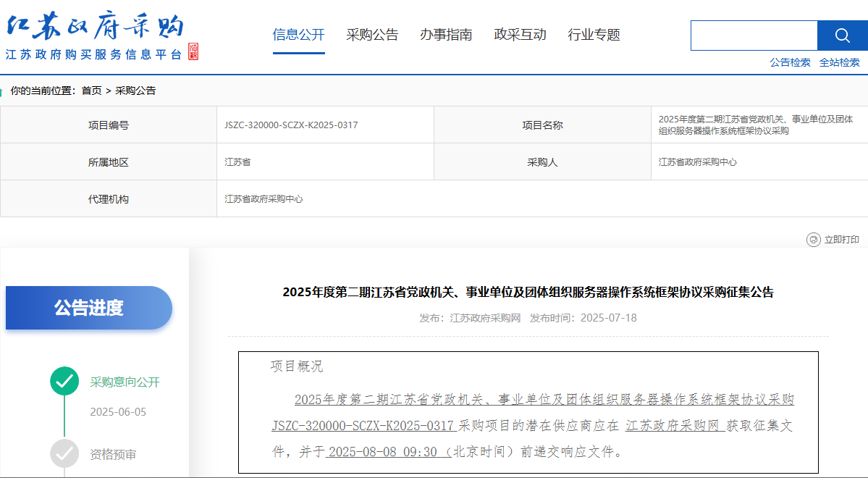Screen dimensions: 868x478
Task: Click the 公告进度 blue header button
Action: [x=89, y=308]
